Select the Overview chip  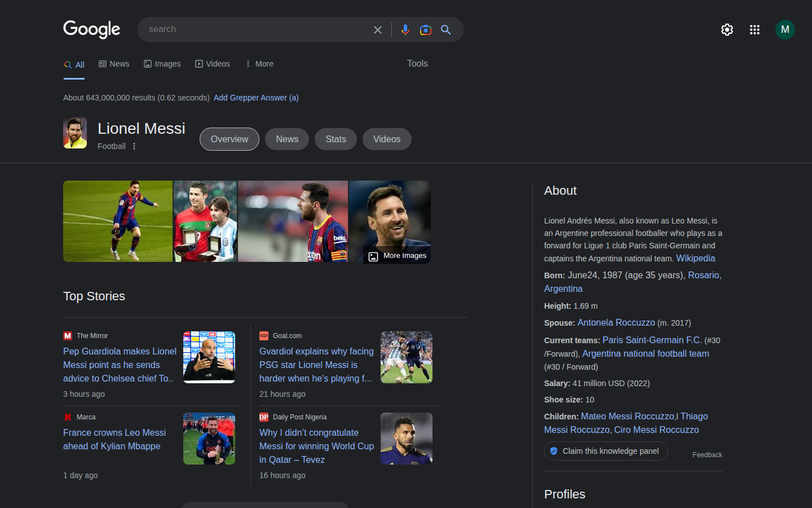coord(230,139)
